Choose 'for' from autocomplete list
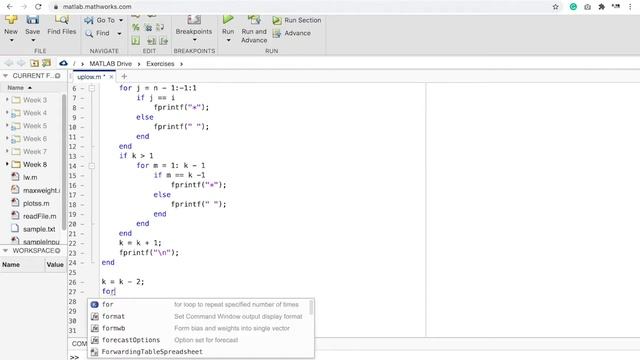Image resolution: width=640 pixels, height=360 pixels. (198, 304)
